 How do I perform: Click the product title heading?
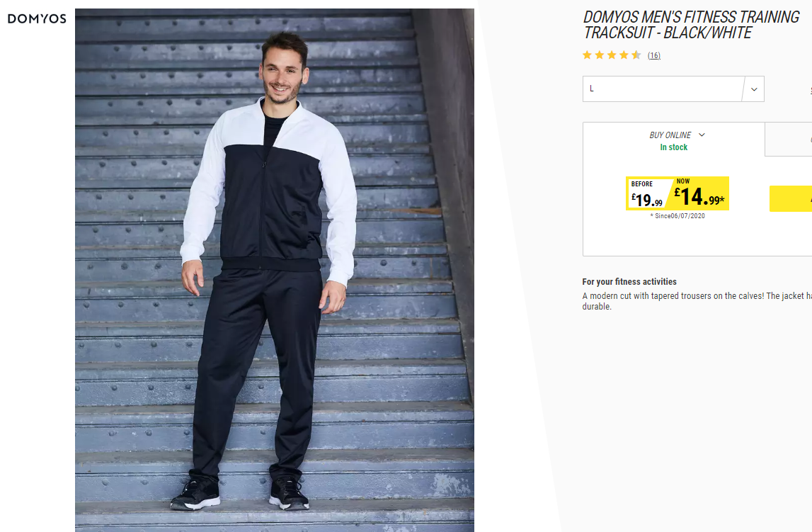pyautogui.click(x=692, y=25)
